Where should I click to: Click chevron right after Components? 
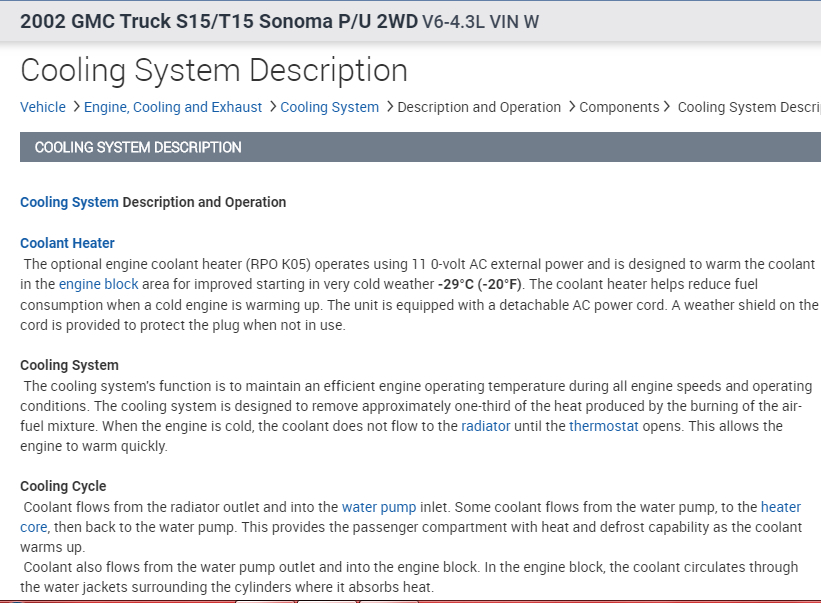click(x=668, y=107)
